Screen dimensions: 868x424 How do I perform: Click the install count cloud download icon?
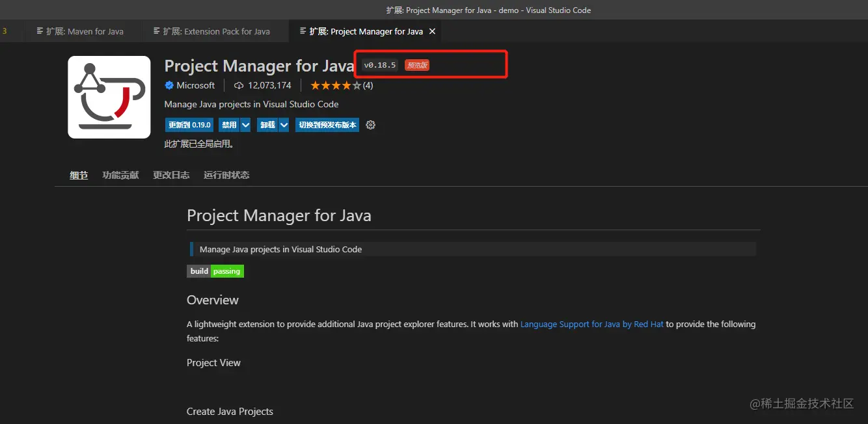(x=239, y=85)
